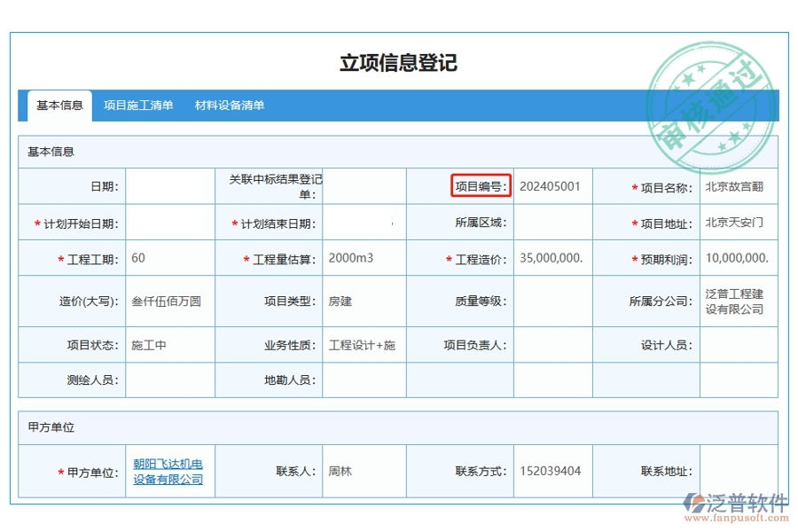
Task: Select the 联系人 field showing 周林
Action: click(x=364, y=470)
